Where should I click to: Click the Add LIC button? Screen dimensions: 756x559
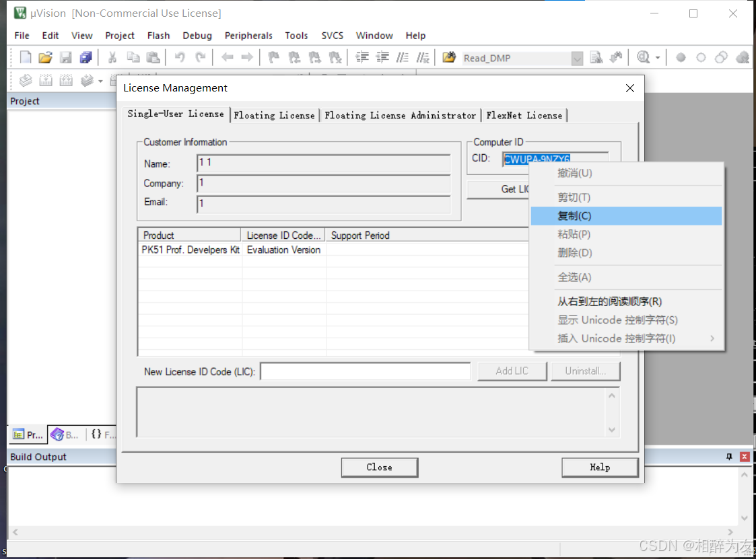(x=512, y=371)
